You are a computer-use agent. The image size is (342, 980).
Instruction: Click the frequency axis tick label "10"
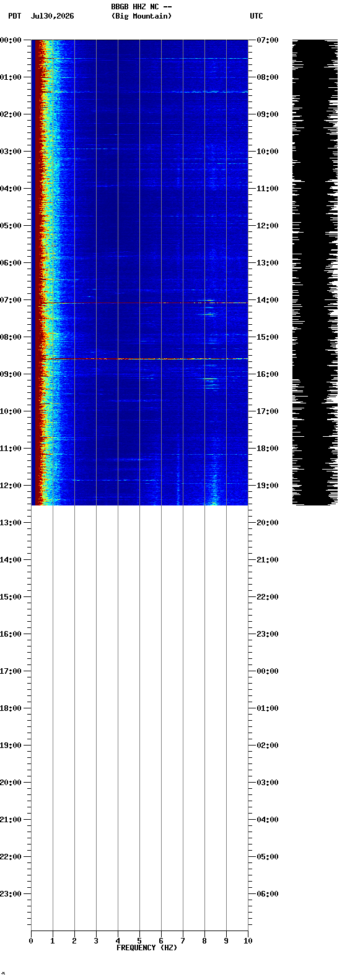pos(248,941)
